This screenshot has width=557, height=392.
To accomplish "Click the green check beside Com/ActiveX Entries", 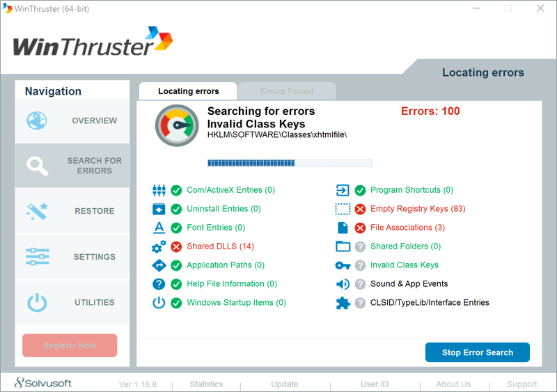I will coord(176,190).
